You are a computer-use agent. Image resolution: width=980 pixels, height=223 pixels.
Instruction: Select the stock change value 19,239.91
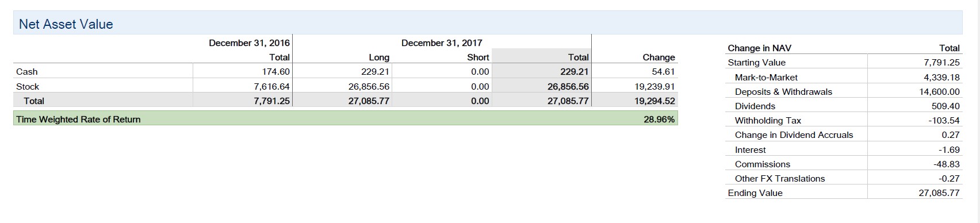pos(654,86)
